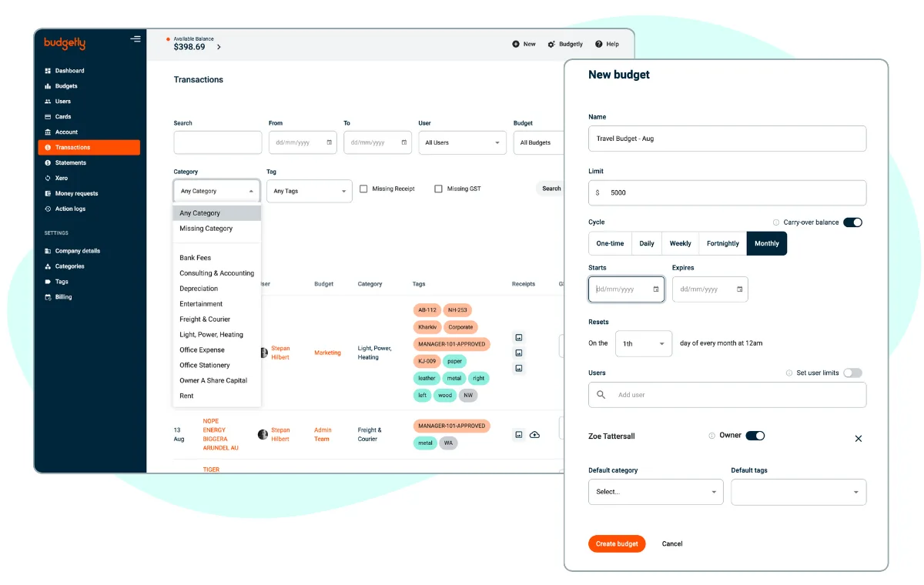Check the Missing Receipt checkbox
This screenshot has width=924, height=585.
(363, 189)
